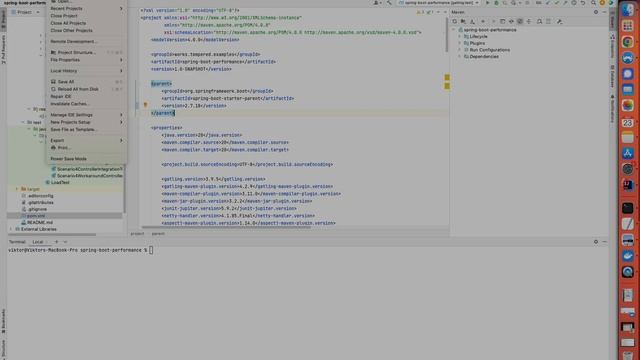Reload all Maven projects icon
This screenshot has width=640, height=360.
pos(455,21)
